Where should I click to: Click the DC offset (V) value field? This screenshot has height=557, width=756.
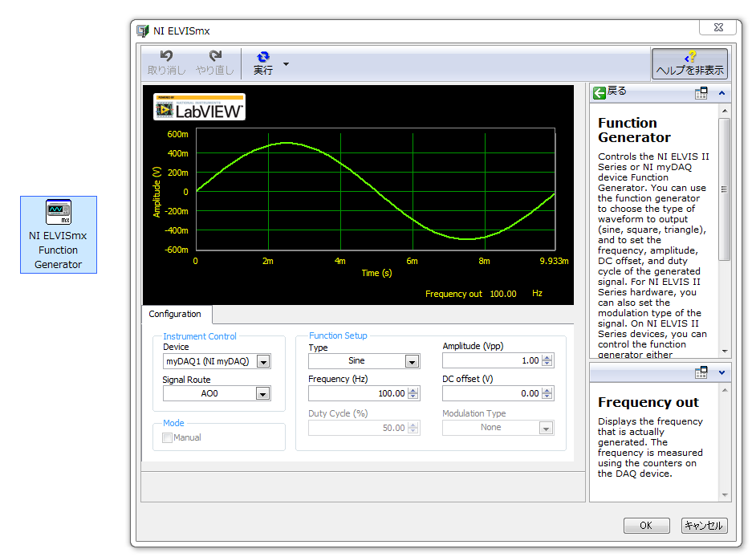492,393
